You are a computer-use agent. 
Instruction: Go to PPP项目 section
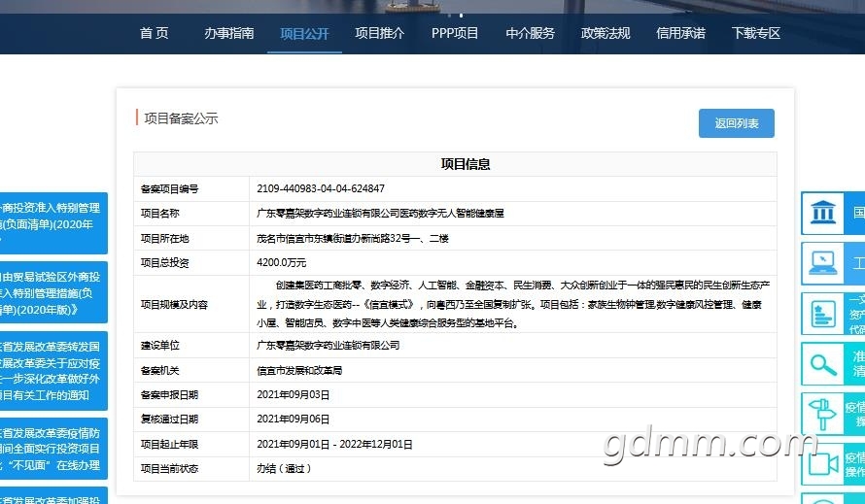[455, 33]
